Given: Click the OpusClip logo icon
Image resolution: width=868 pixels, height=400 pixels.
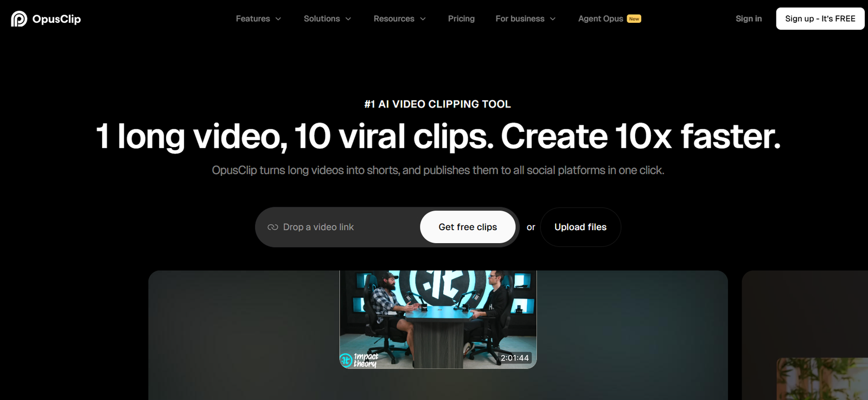Looking at the screenshot, I should [x=19, y=19].
